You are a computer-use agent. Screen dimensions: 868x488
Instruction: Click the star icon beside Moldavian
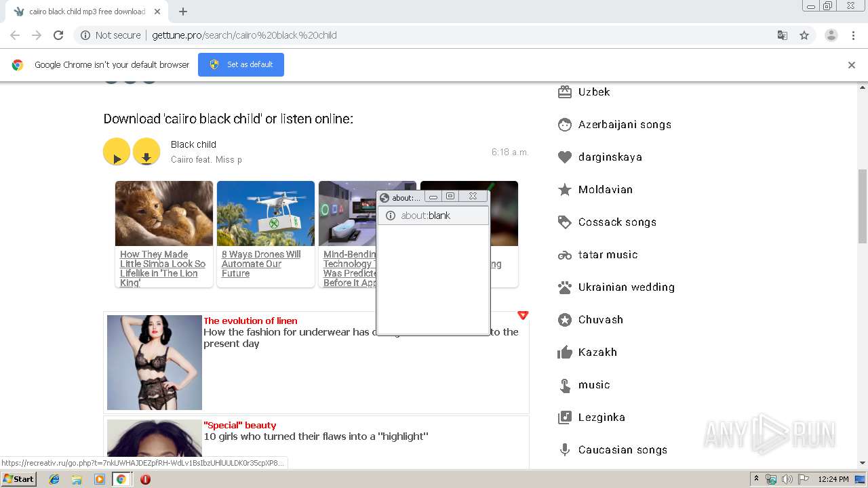click(x=565, y=190)
